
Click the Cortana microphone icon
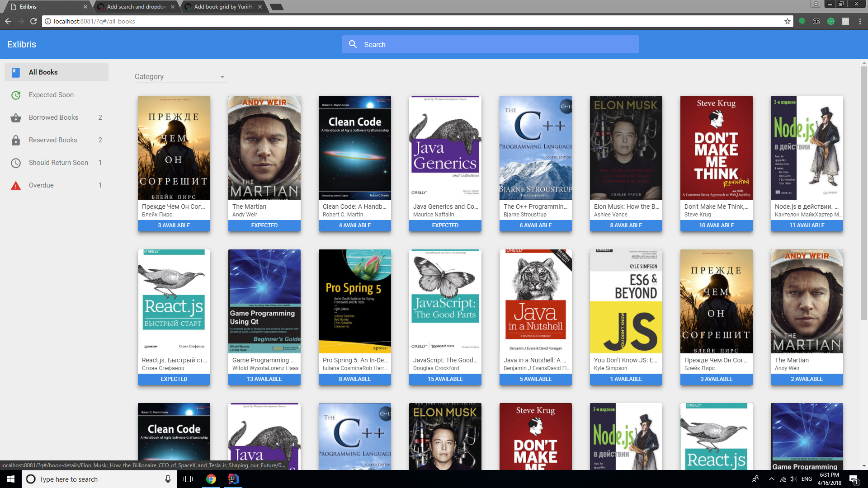click(x=168, y=479)
